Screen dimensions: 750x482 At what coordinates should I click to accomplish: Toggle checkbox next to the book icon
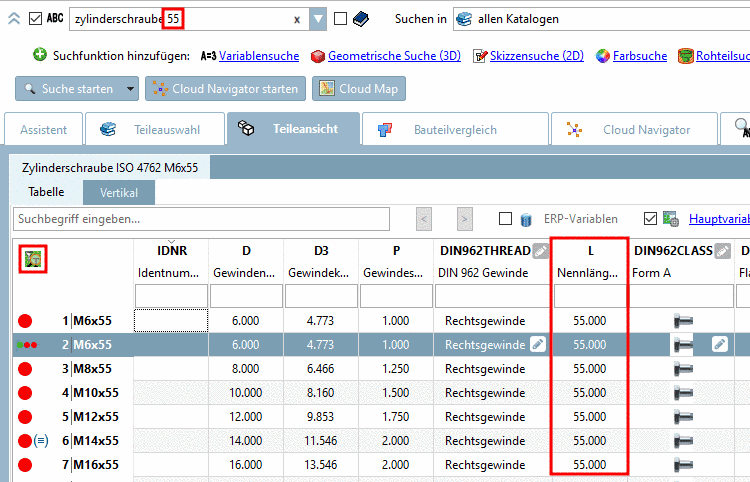click(341, 19)
